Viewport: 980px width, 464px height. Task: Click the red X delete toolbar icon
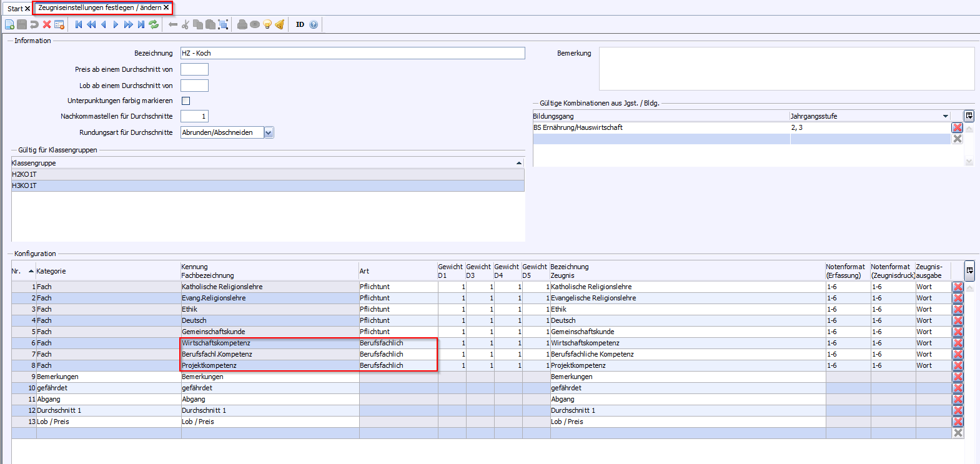click(47, 24)
